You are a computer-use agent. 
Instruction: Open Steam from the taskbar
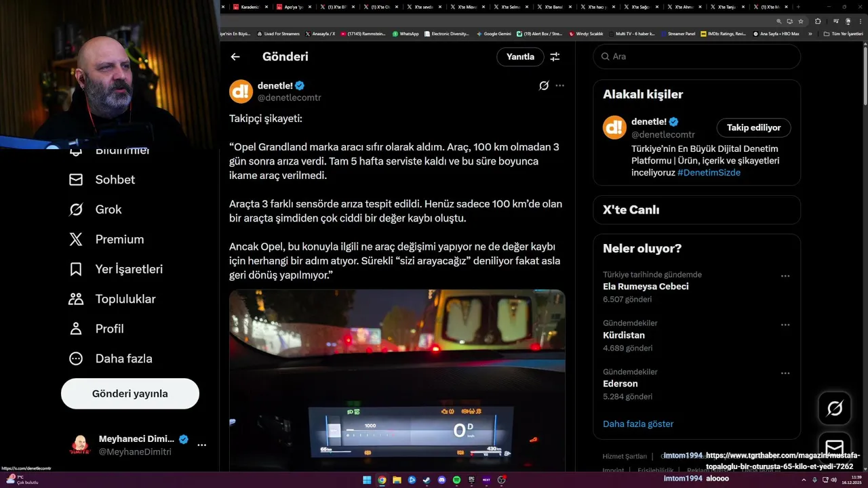pyautogui.click(x=427, y=480)
